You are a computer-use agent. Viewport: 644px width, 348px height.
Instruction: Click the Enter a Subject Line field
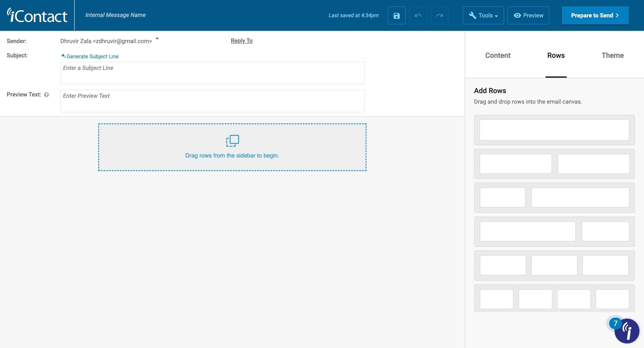coord(212,73)
